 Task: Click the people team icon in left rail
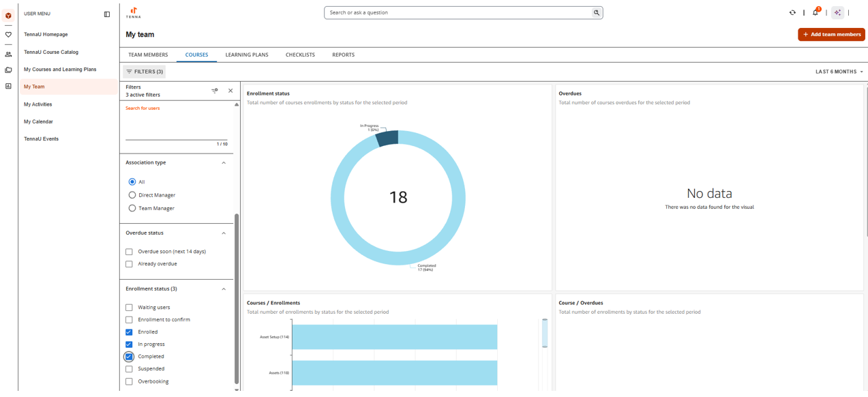point(8,54)
